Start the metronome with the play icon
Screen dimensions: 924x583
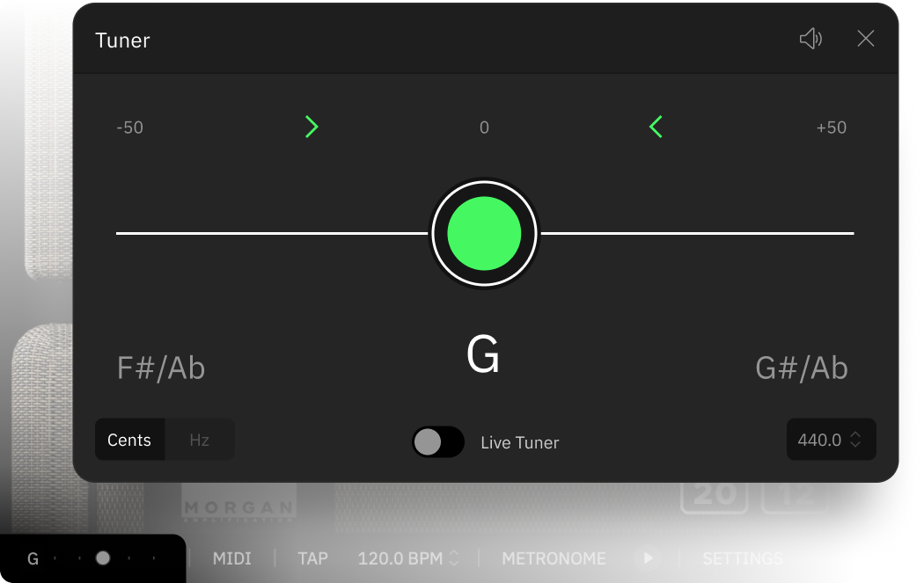coord(649,557)
